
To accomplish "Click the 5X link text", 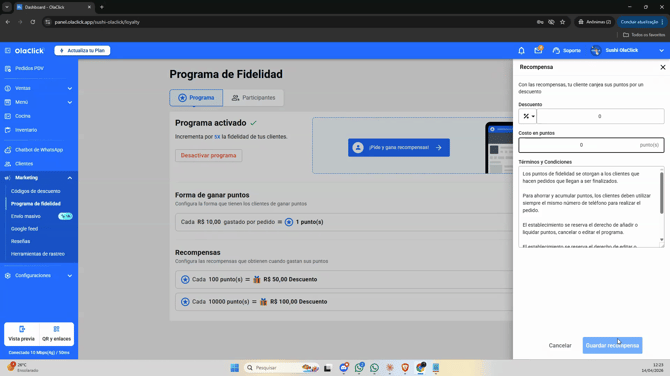I will (217, 137).
